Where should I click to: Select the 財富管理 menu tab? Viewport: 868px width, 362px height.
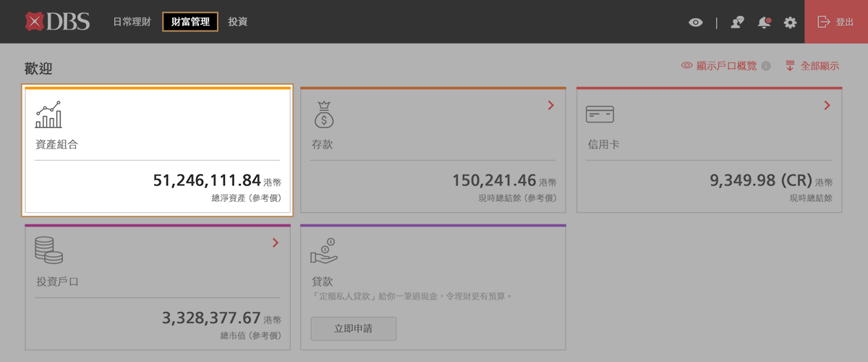coord(190,22)
